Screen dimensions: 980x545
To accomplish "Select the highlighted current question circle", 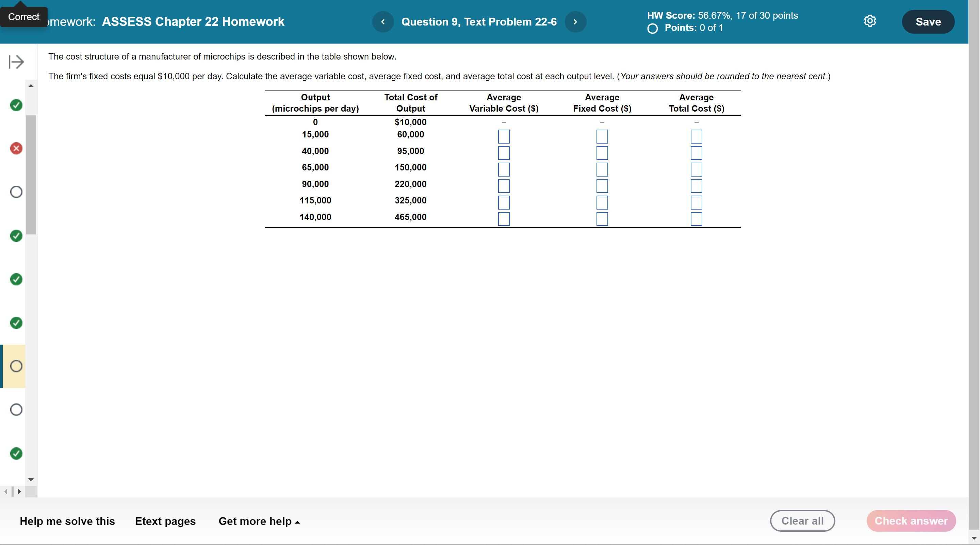I will tap(16, 366).
